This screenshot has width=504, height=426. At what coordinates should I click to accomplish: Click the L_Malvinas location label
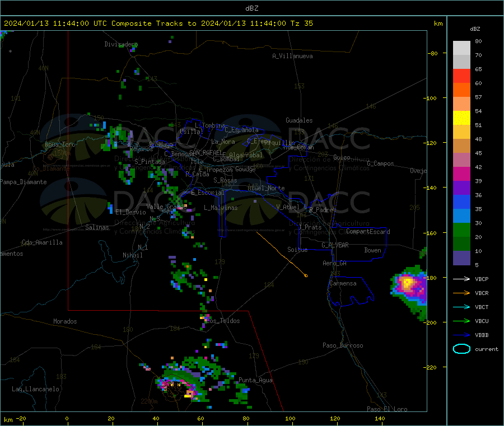click(x=221, y=208)
